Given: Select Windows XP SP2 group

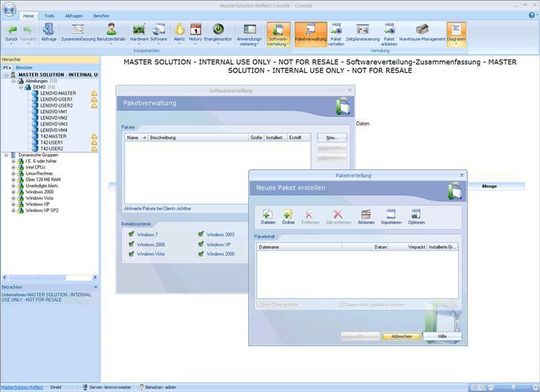Looking at the screenshot, I should coord(42,210).
